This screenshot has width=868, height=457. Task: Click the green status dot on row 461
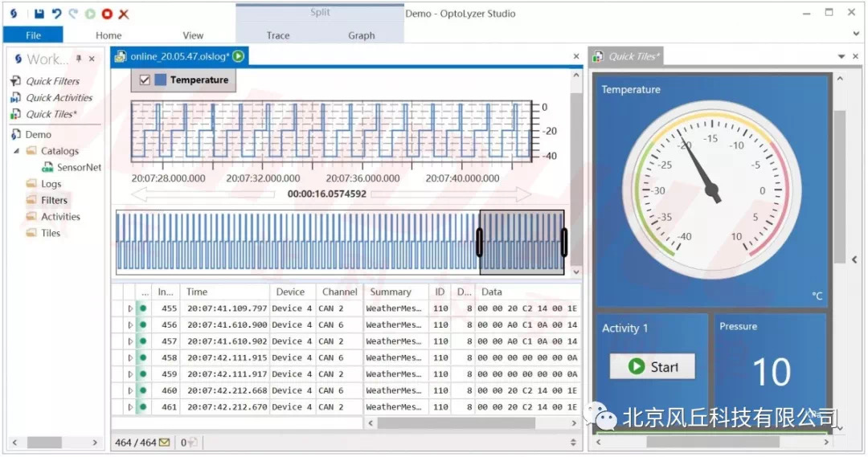(x=143, y=407)
